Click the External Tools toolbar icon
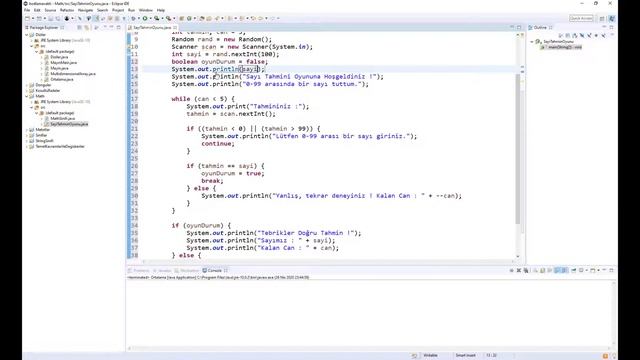The width and height of the screenshot is (640, 360). tap(168, 18)
